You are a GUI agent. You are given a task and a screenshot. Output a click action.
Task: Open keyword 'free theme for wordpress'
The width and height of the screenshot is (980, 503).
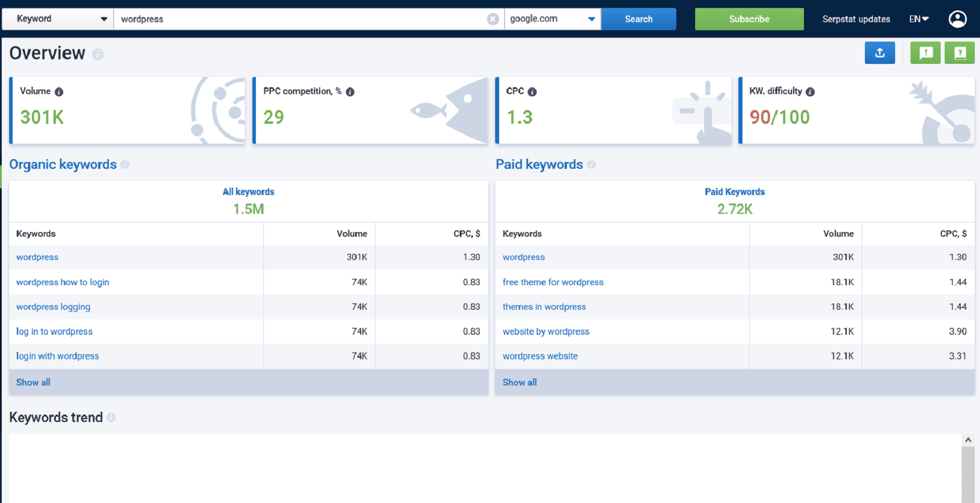click(553, 282)
